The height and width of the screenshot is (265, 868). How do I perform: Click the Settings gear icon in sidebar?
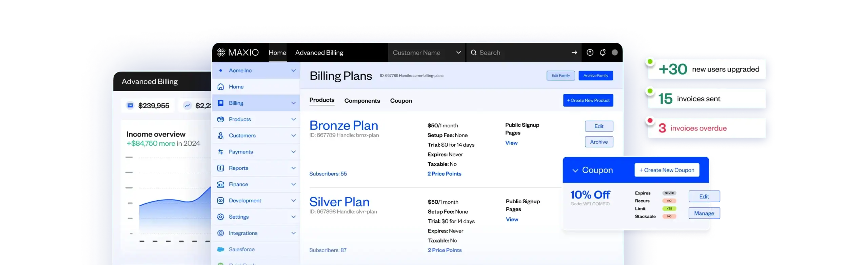coord(221,217)
